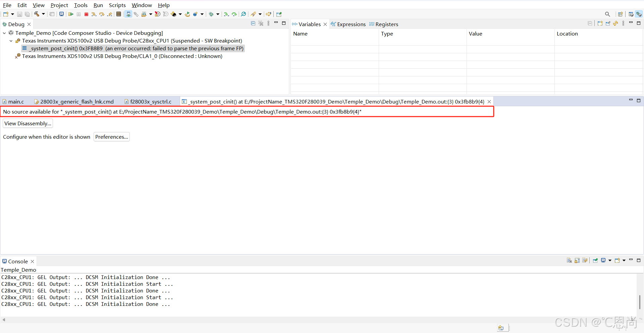
Task: Select the CLA1_0 Disconnected probe entry
Action: pyautogui.click(x=119, y=56)
